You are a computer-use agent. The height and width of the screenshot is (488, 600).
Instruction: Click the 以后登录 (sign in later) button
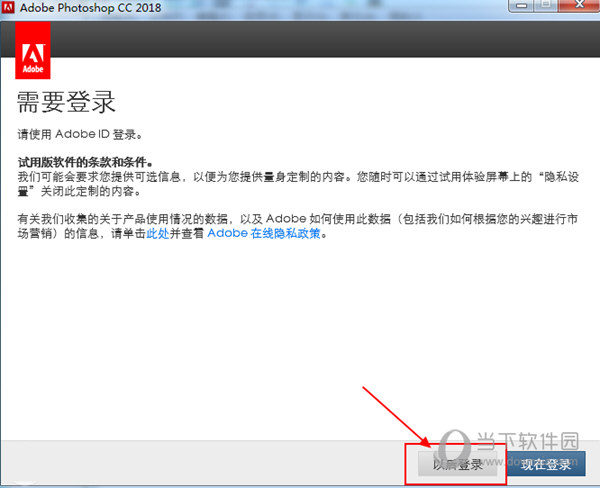[457, 464]
